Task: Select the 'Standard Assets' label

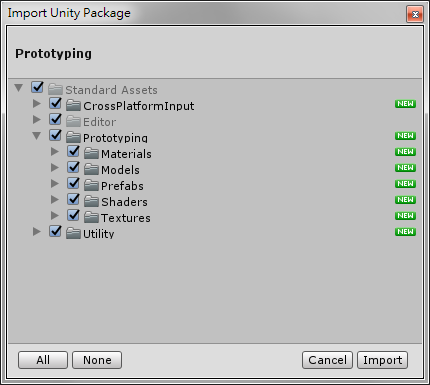Action: [x=111, y=90]
